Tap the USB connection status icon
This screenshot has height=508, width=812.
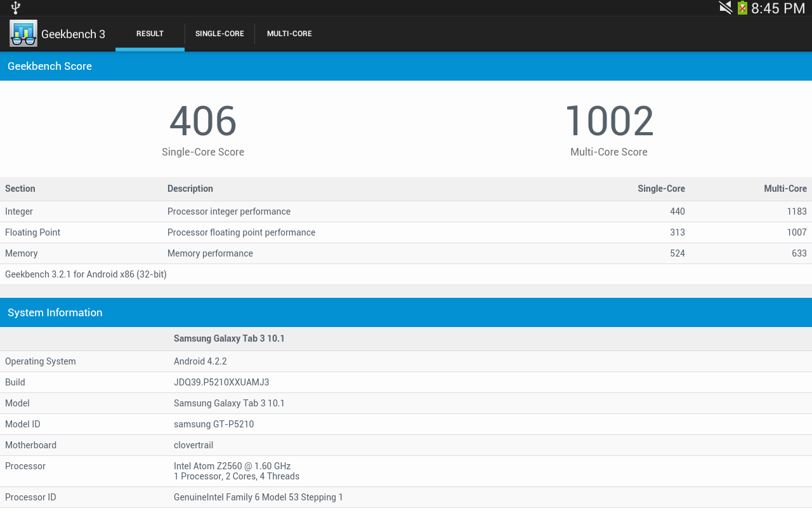tap(16, 8)
